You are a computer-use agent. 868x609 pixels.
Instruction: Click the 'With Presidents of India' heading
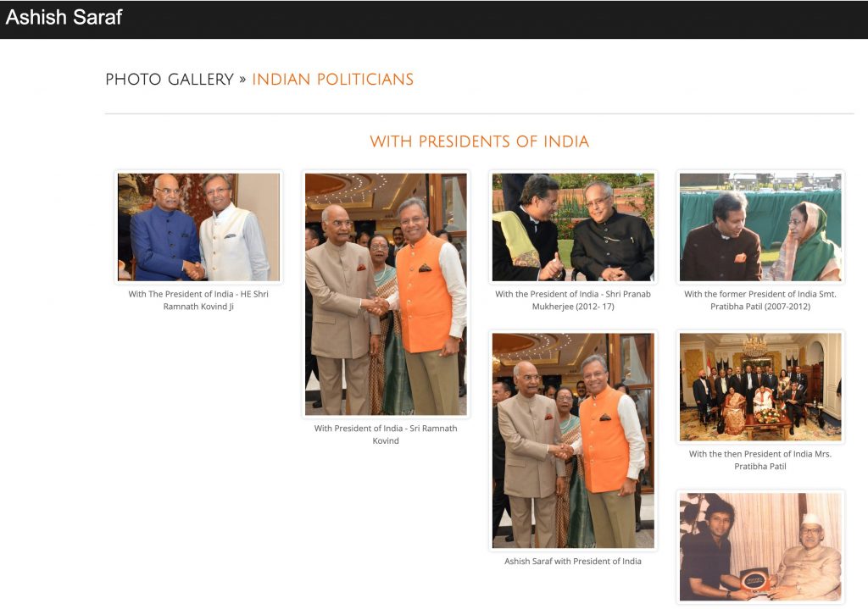pyautogui.click(x=480, y=141)
